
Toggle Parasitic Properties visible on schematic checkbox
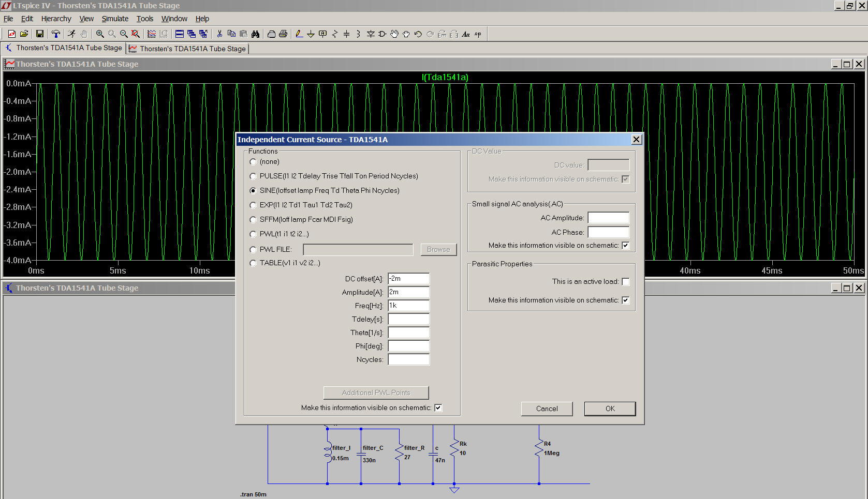click(x=626, y=300)
